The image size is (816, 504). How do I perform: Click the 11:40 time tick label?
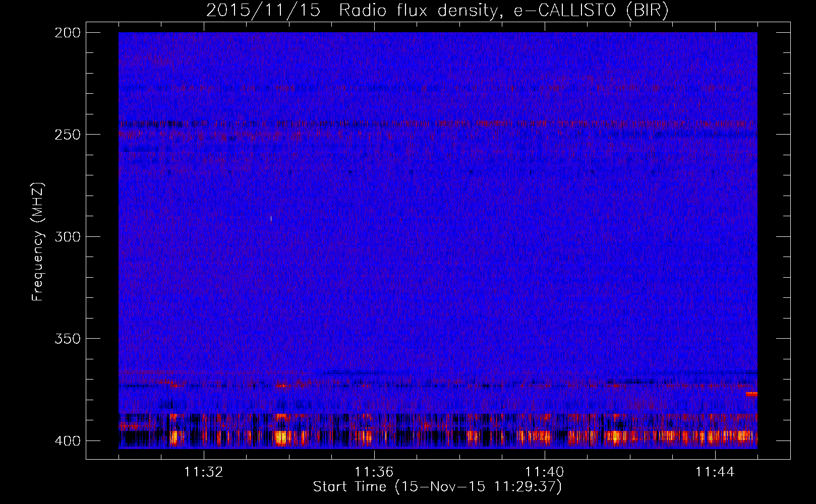(x=545, y=472)
